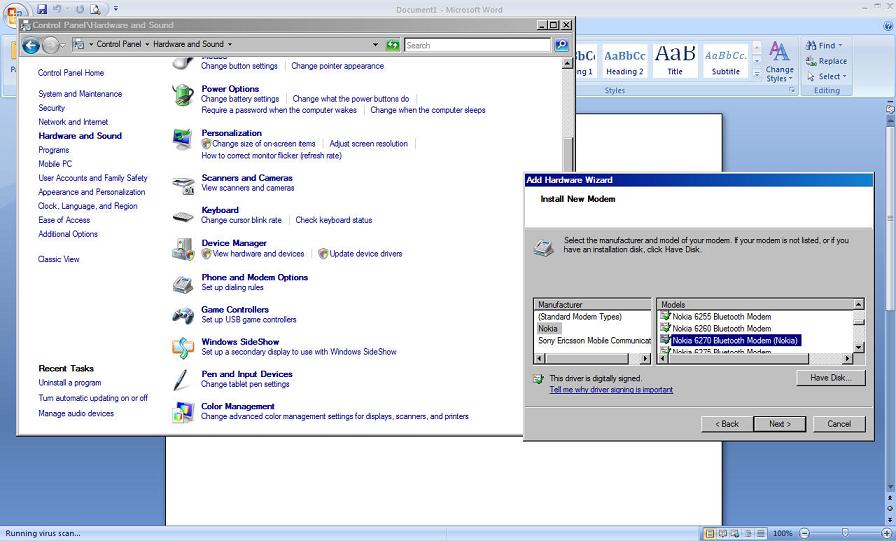Click Change pointer appearance link

pos(338,66)
